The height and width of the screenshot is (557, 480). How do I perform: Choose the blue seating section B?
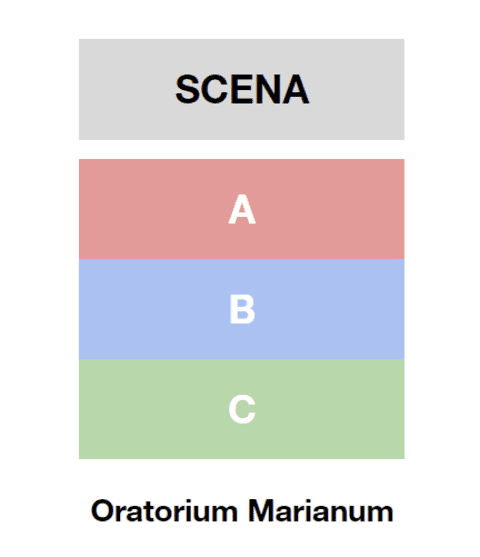242,309
